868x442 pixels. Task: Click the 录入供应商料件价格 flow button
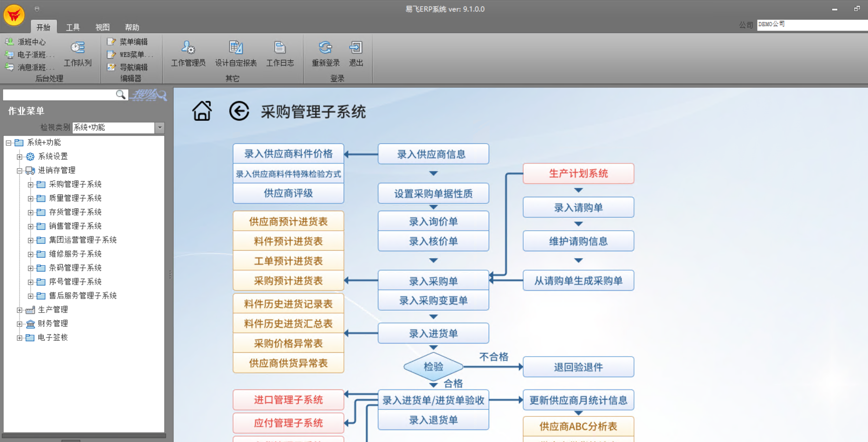point(288,154)
